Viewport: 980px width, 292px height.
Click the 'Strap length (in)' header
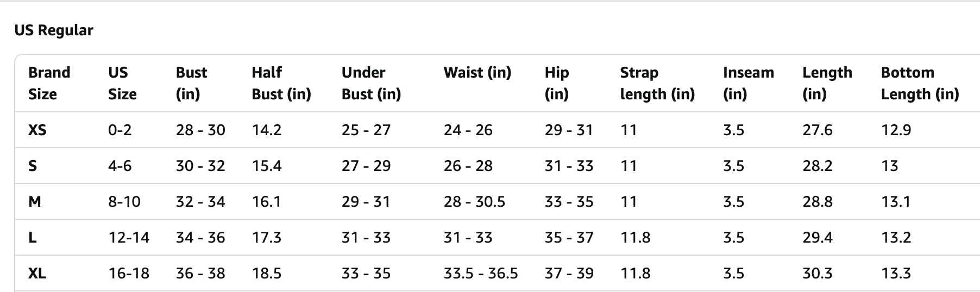coord(657,83)
